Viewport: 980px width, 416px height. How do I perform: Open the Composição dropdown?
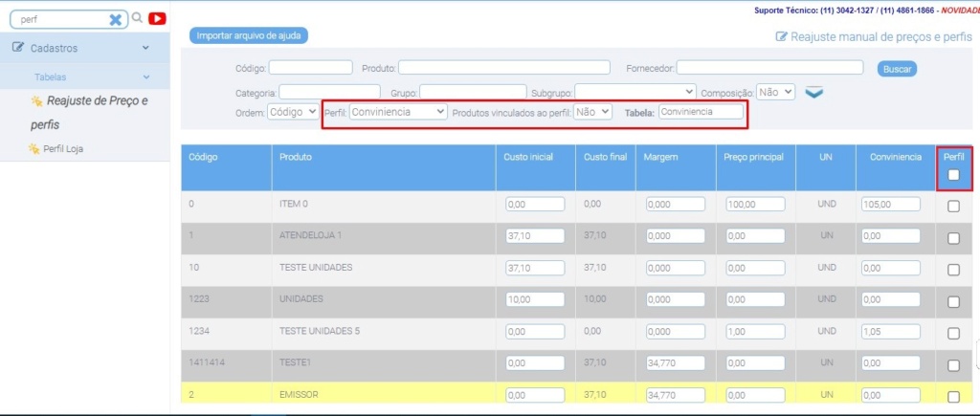[x=775, y=92]
